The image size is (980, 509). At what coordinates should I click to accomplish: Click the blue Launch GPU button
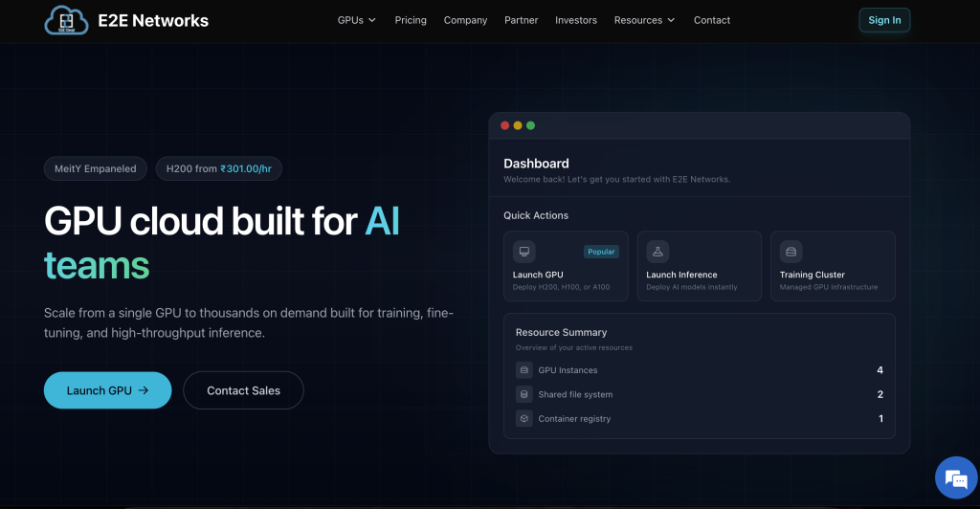pyautogui.click(x=107, y=390)
